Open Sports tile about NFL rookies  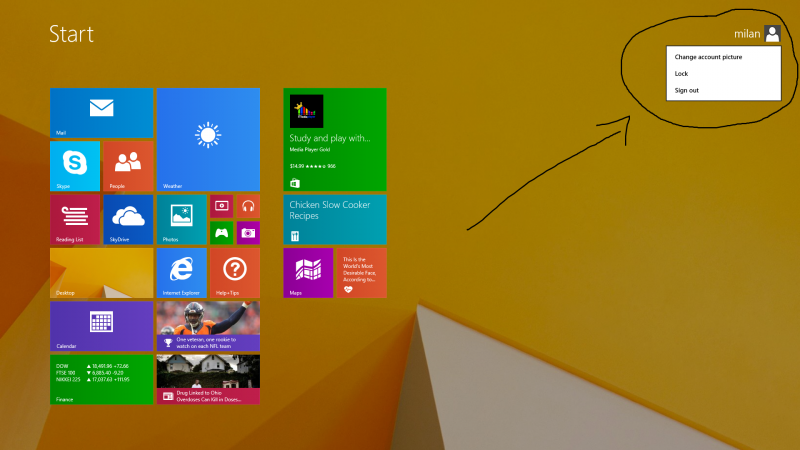tap(208, 326)
